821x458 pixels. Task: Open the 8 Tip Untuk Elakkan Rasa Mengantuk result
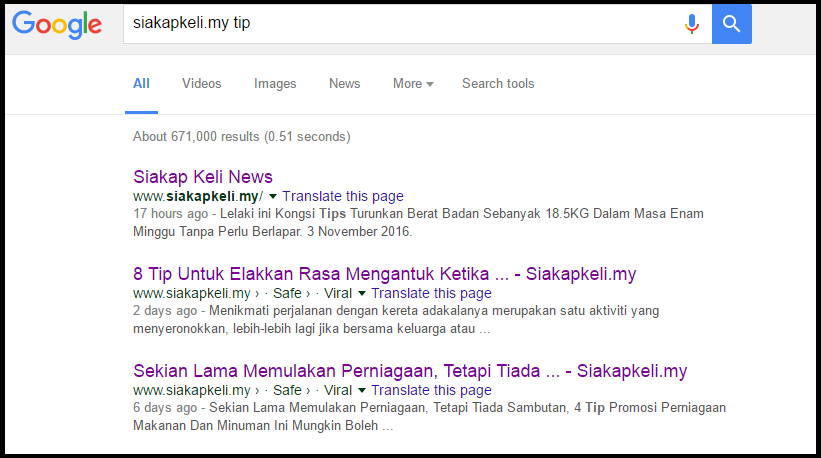[384, 274]
